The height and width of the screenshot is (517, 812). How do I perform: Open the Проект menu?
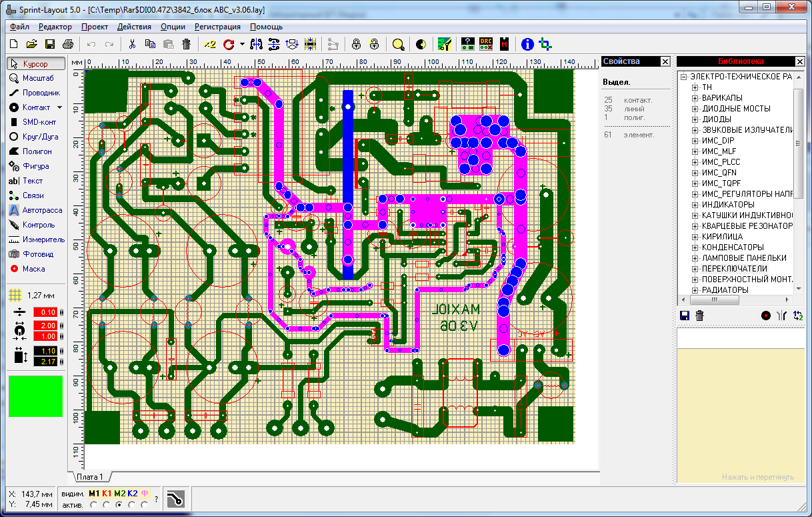(x=94, y=27)
